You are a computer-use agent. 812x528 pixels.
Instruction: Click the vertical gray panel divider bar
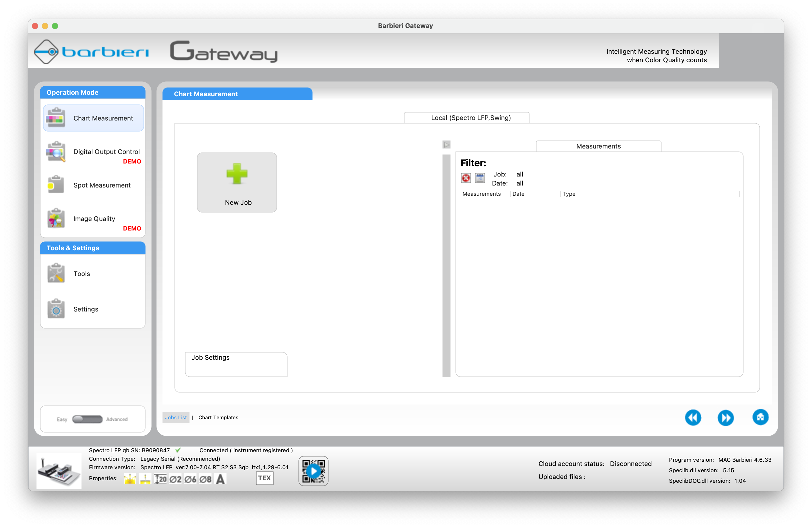pyautogui.click(x=446, y=266)
